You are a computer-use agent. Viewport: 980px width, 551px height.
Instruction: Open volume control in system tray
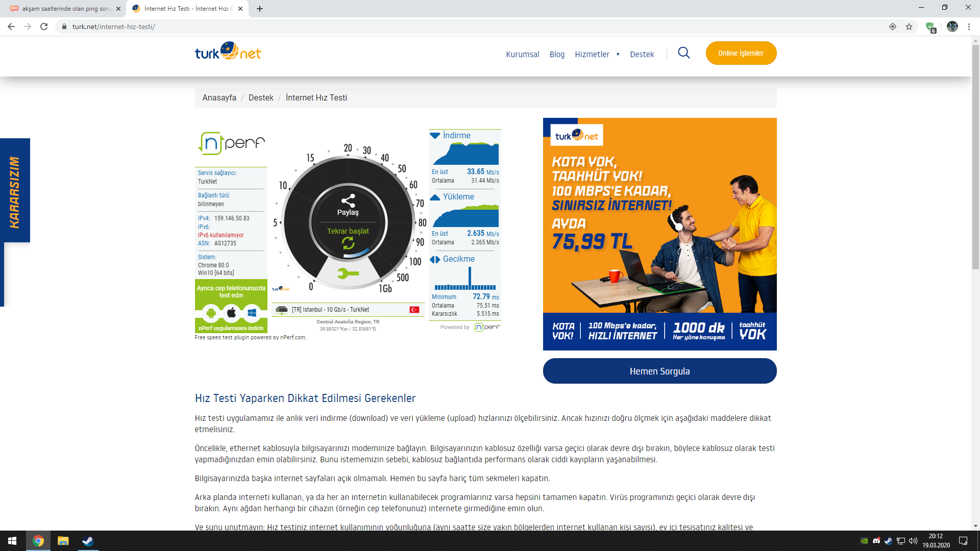point(913,541)
